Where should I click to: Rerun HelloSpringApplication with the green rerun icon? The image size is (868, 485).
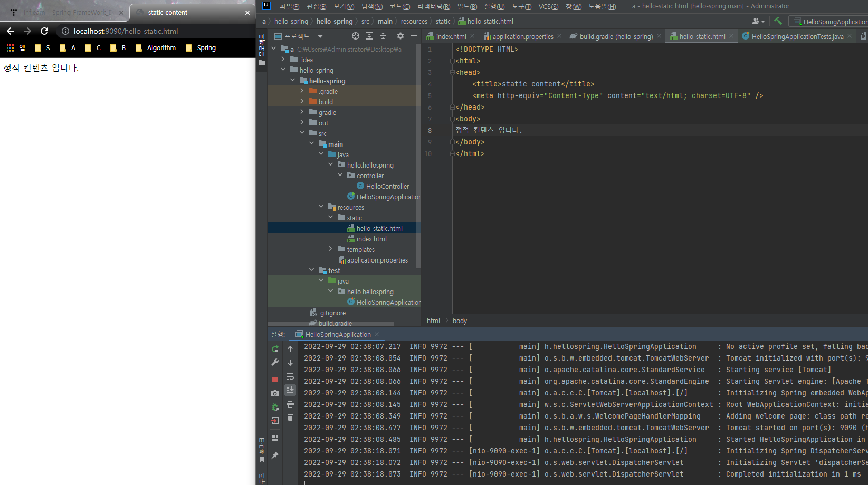(275, 349)
